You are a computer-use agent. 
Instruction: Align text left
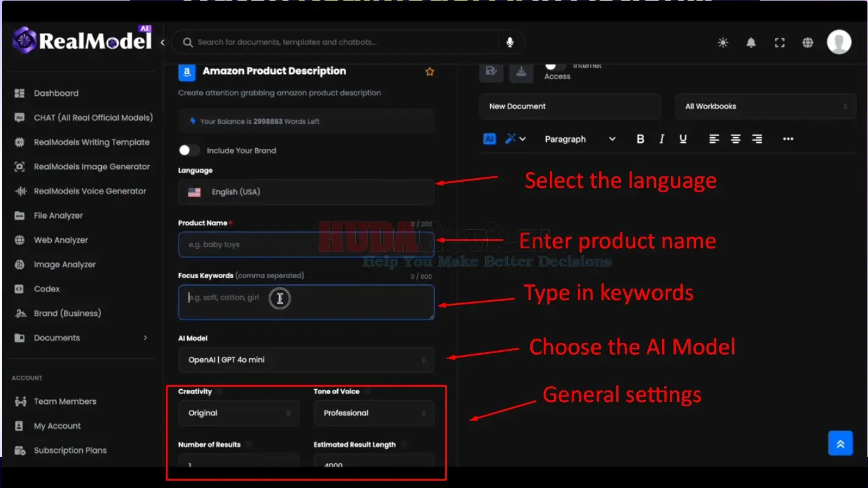click(714, 139)
